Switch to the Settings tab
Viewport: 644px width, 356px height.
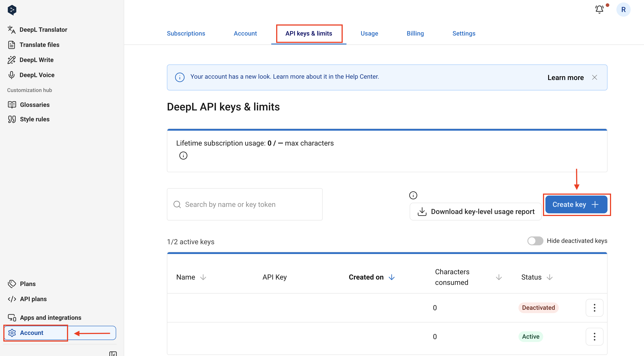(x=464, y=34)
